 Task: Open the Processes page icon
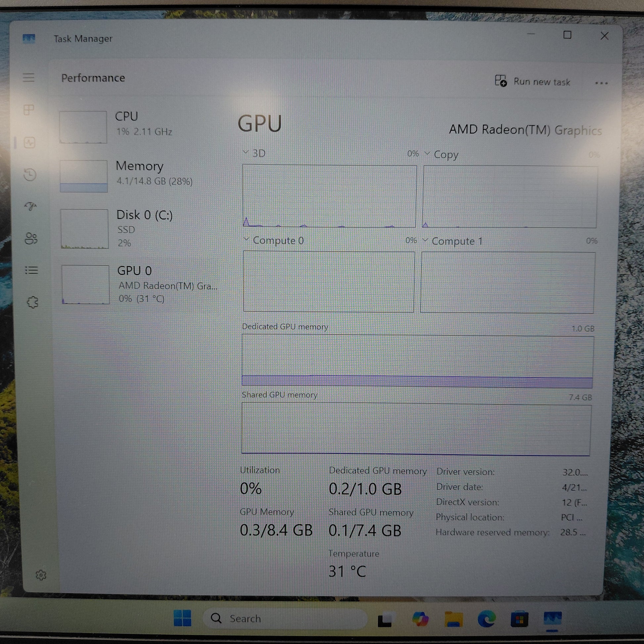29,110
